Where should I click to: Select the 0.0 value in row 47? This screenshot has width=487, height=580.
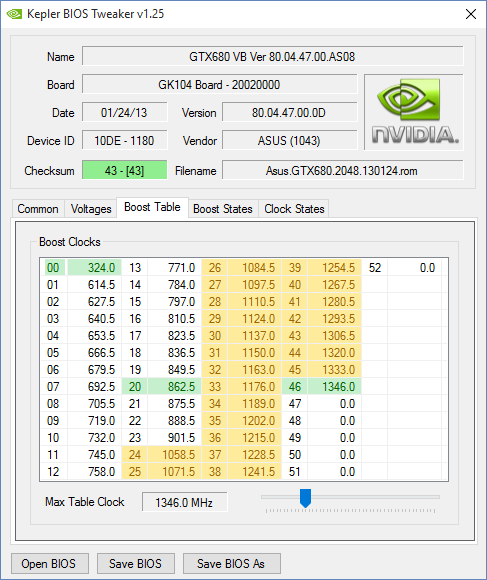(x=335, y=404)
